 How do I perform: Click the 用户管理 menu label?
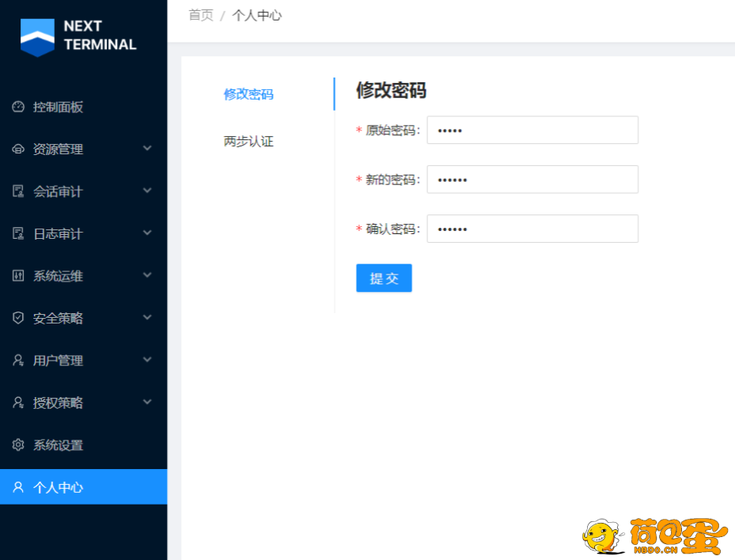pos(58,361)
